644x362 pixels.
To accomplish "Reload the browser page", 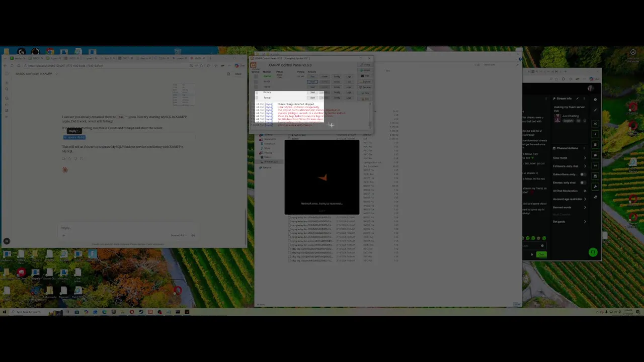I will point(12,65).
